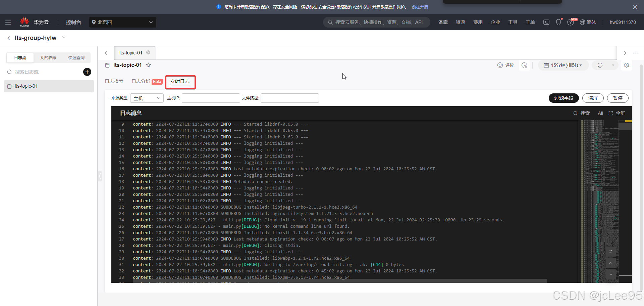Refresh logs with the circular arrows icon
The height and width of the screenshot is (306, 644).
(600, 65)
